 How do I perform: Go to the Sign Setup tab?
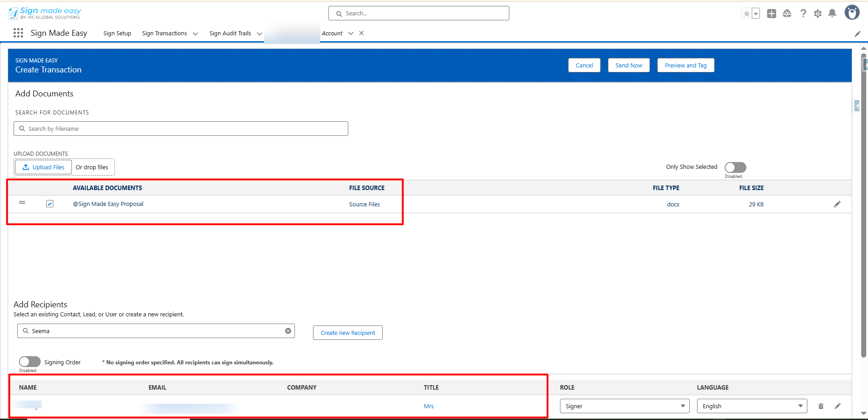click(117, 33)
